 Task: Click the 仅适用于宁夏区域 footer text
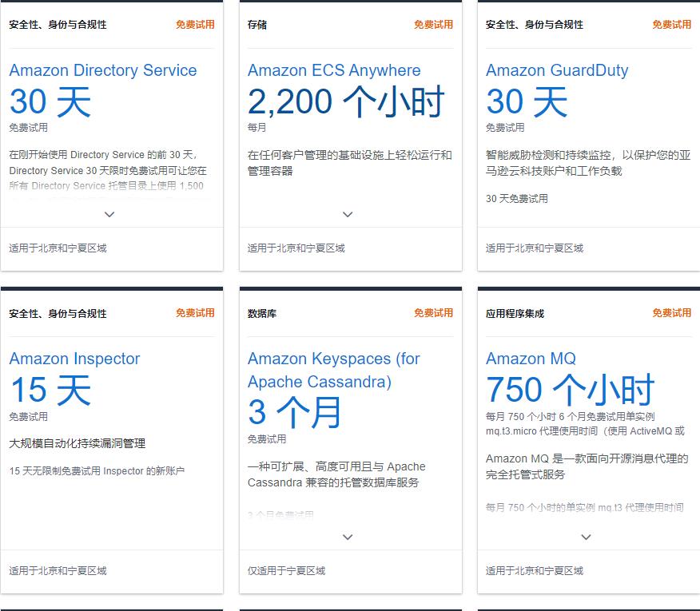(x=286, y=570)
